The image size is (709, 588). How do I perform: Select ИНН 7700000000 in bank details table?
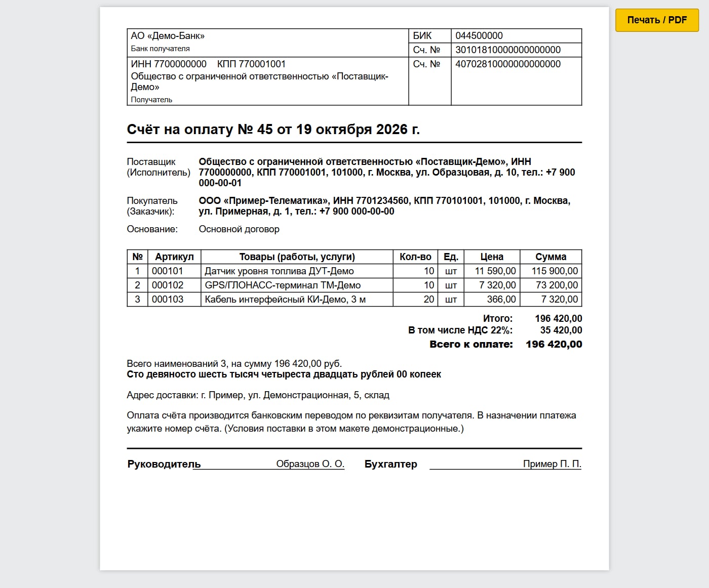(169, 64)
